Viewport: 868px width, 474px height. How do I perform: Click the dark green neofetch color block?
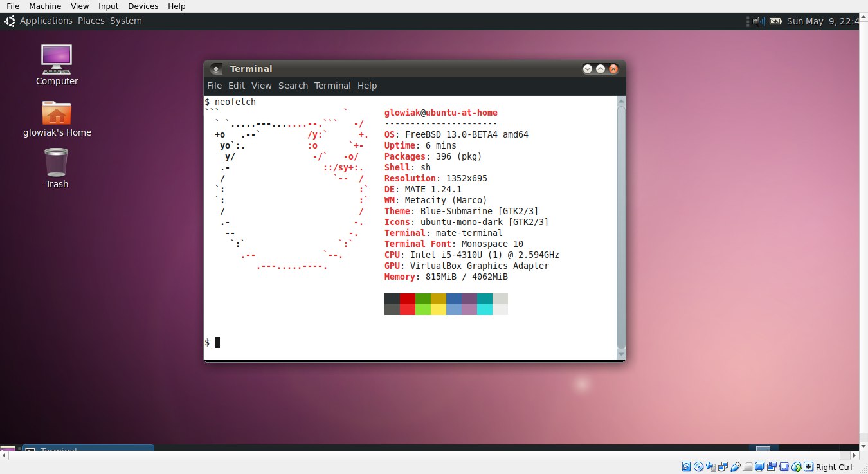click(x=423, y=298)
